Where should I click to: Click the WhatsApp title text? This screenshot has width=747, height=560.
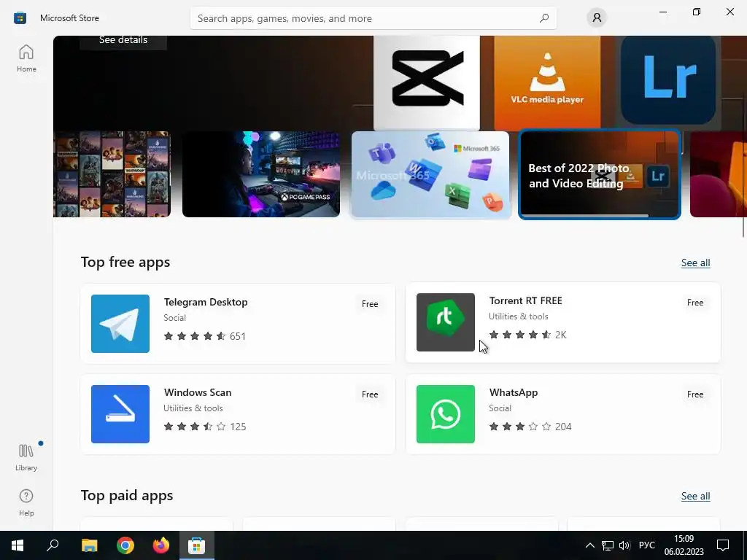514,392
